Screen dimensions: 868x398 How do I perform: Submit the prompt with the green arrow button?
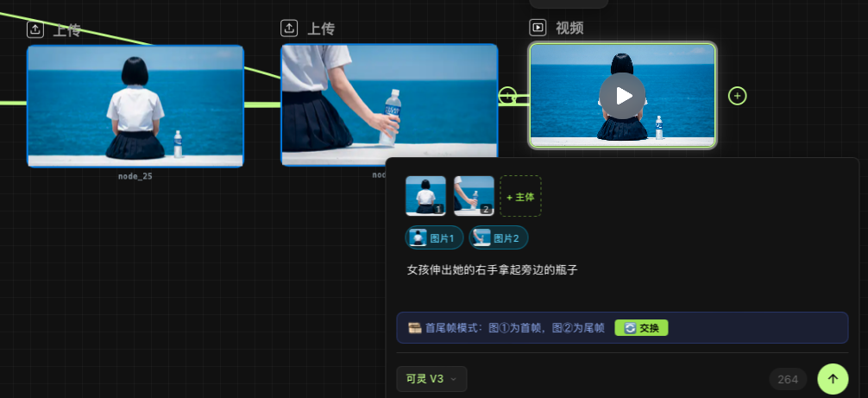(x=833, y=378)
